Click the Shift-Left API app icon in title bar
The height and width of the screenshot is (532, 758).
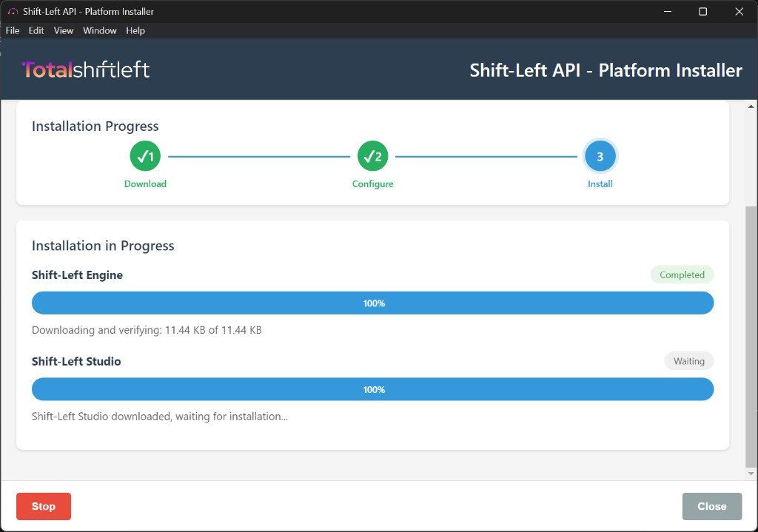(12, 12)
